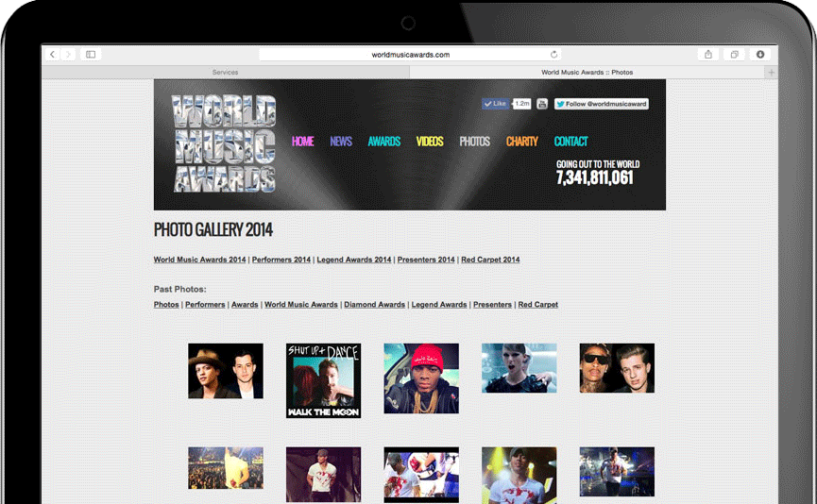Open the AWARDS navigation menu item
Image resolution: width=817 pixels, height=504 pixels.
pos(383,142)
